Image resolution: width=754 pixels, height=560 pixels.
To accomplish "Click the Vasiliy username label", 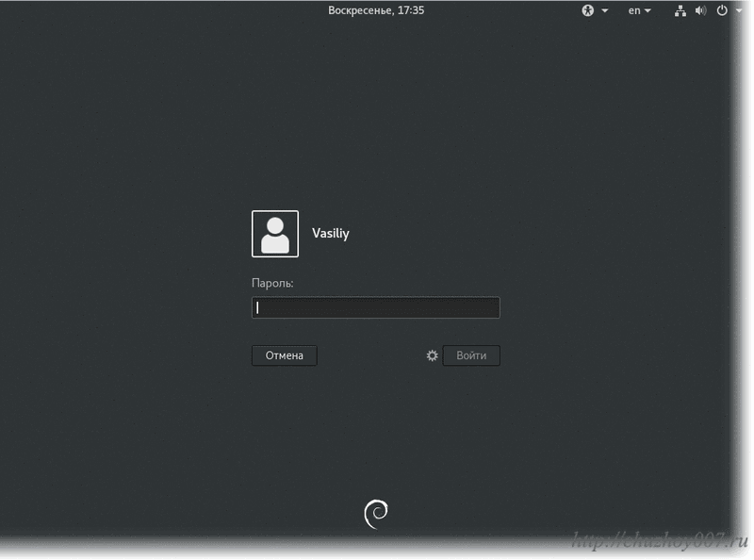I will [x=331, y=234].
